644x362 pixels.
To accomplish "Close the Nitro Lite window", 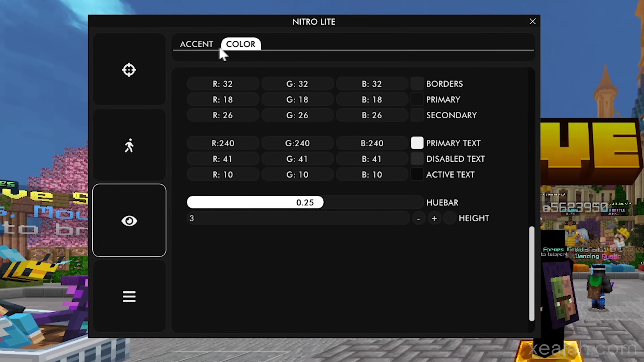I will point(532,22).
